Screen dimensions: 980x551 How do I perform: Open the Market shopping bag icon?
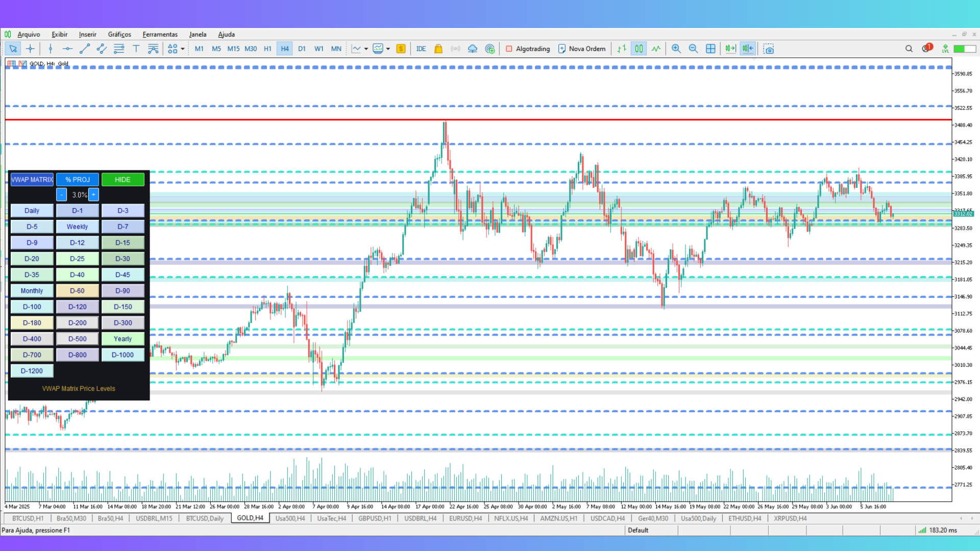[438, 49]
